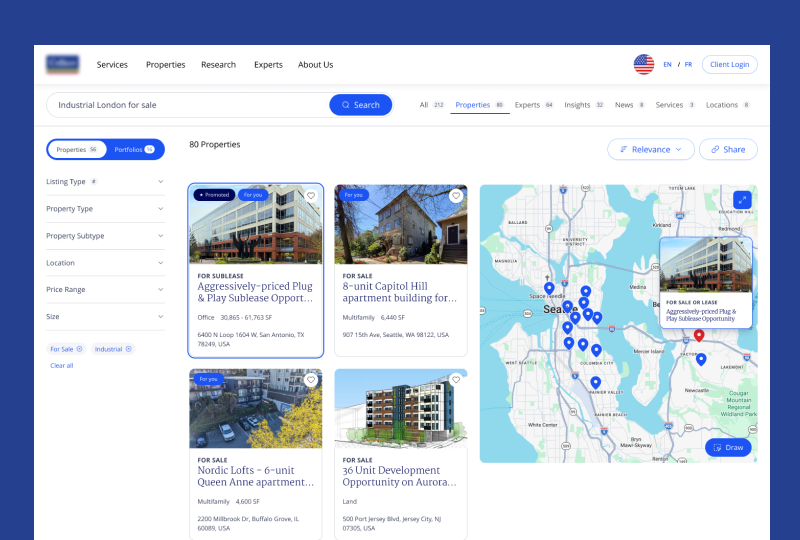Click the 8-unit Capitol Hill apartment title
Viewport: 800px width, 540px height.
(x=399, y=292)
